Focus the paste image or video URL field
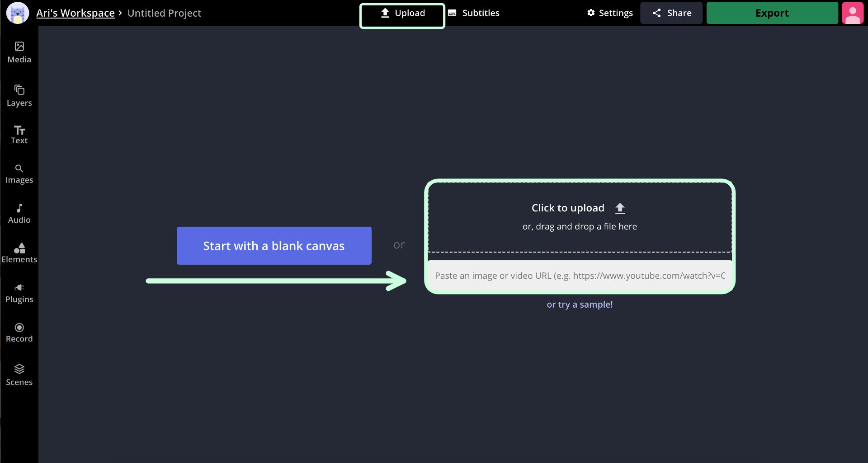 coord(580,276)
